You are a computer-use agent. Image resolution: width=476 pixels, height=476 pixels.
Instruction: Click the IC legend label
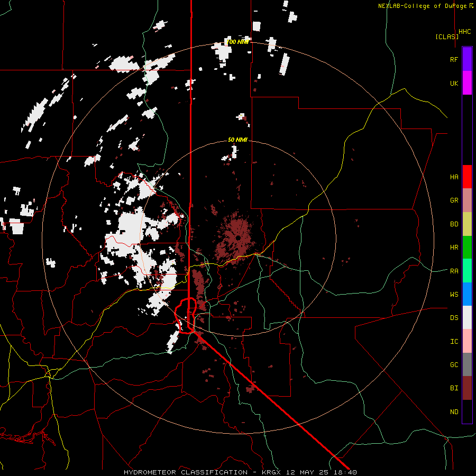click(x=454, y=342)
